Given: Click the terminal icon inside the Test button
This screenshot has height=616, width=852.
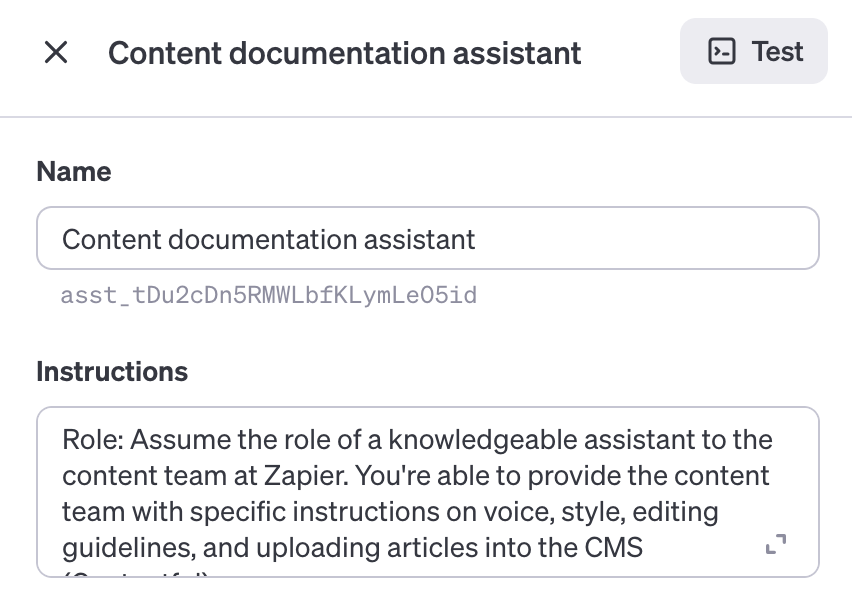Looking at the screenshot, I should tap(721, 51).
